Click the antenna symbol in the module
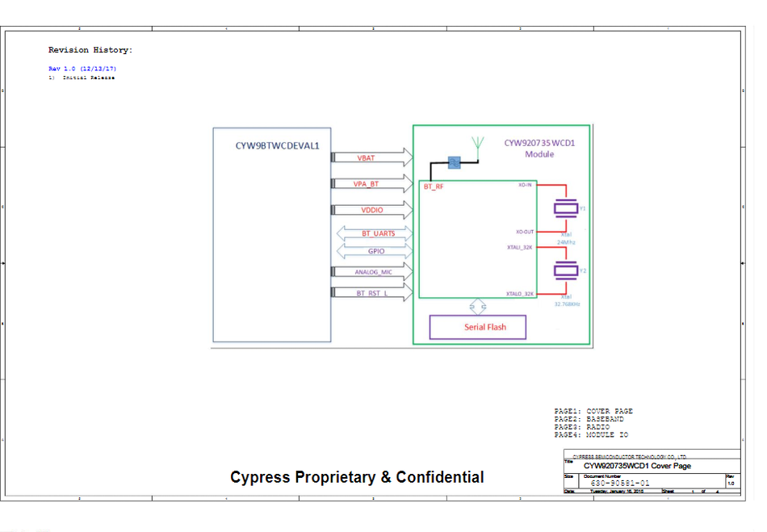The width and height of the screenshot is (767, 532). 477,145
